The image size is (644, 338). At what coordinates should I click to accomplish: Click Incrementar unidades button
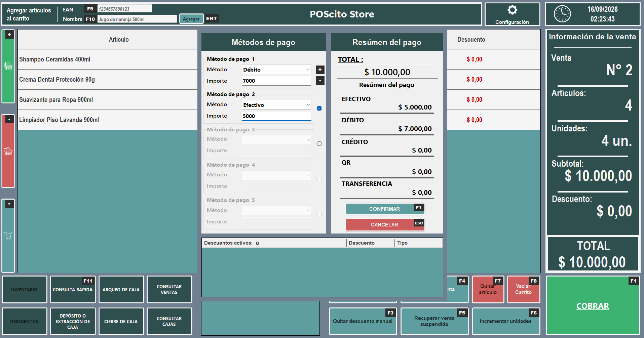pos(506,322)
